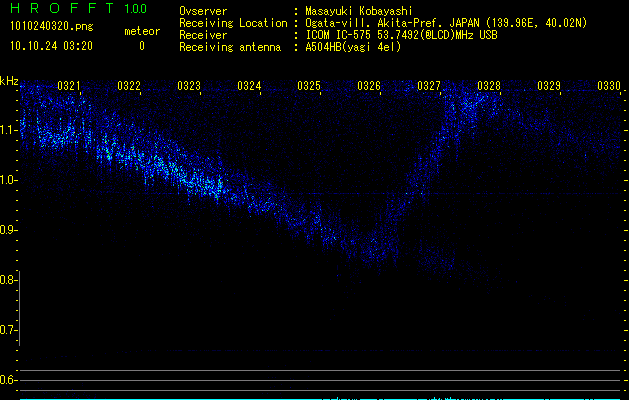
Task: Click the timestamp 10.10.24 03:20
Action: 51,46
